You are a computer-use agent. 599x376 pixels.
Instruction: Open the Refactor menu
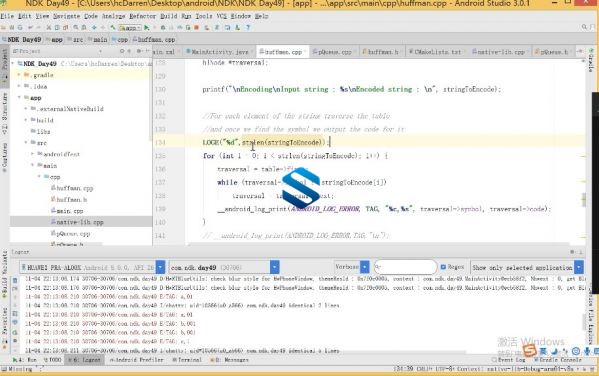(142, 16)
